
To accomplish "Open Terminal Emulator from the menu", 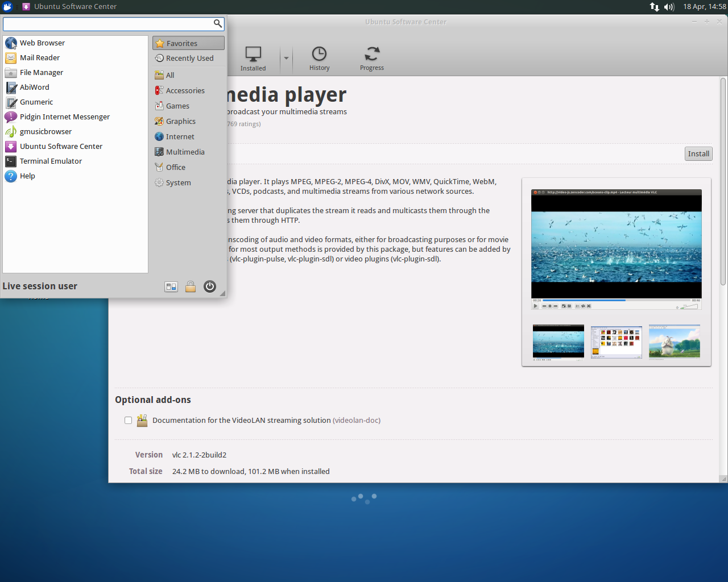I will click(x=75, y=161).
